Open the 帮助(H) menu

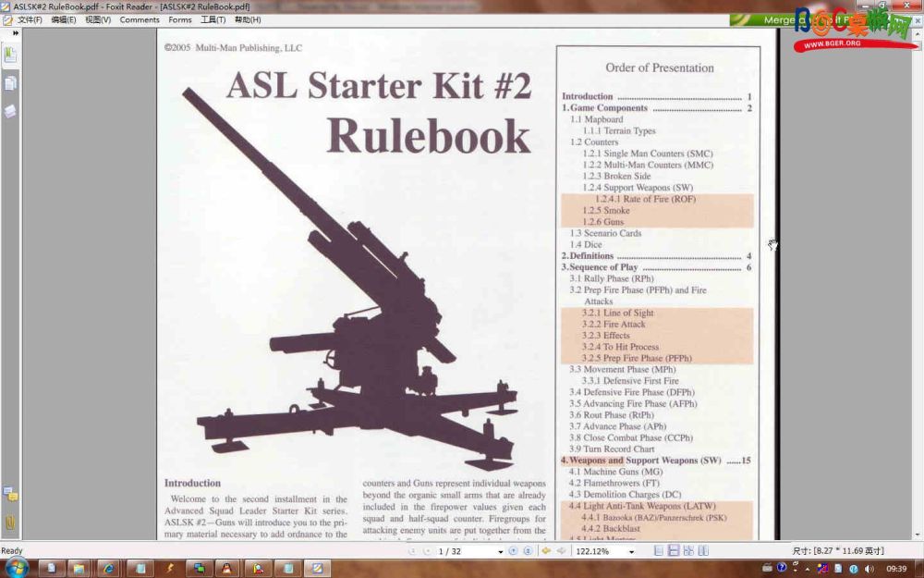pos(248,19)
